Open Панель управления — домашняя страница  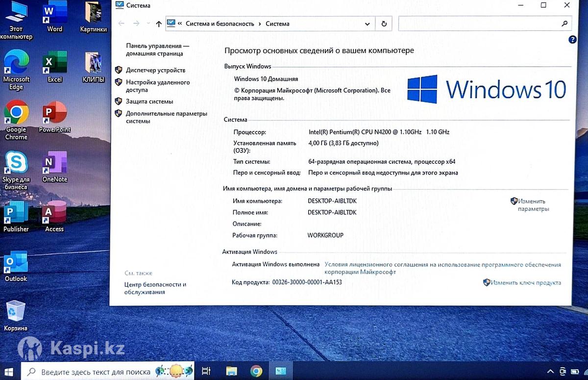[157, 50]
